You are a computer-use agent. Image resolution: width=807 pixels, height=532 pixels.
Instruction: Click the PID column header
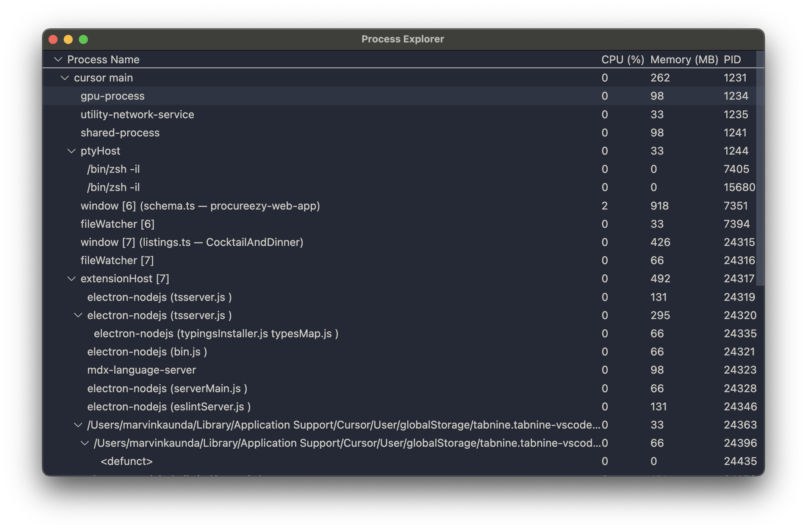732,59
